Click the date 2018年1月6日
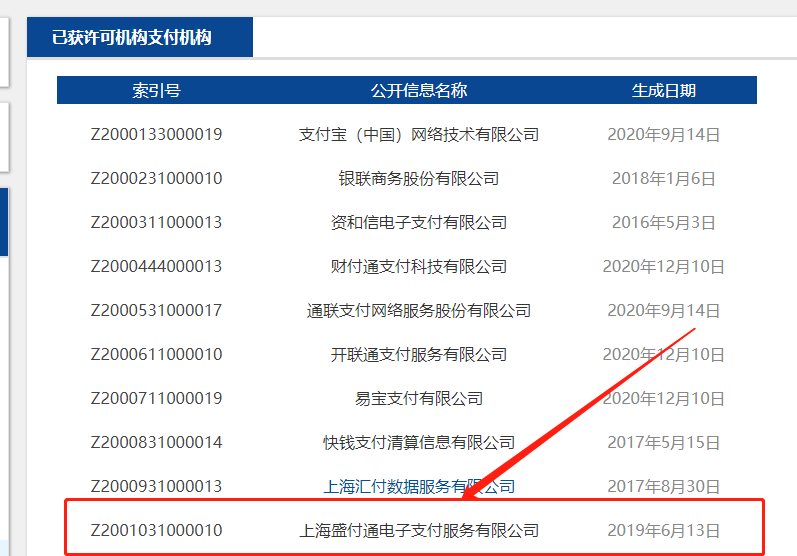This screenshot has width=797, height=556. point(663,178)
